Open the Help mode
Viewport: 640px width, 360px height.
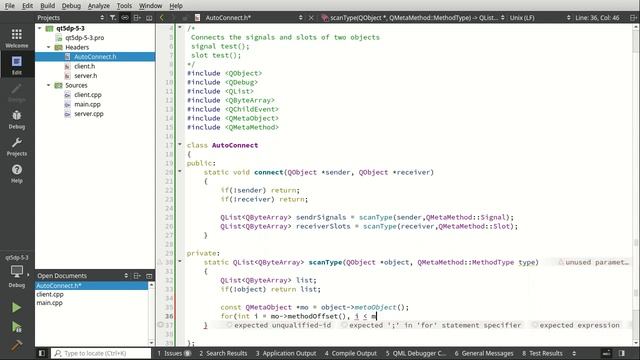click(17, 173)
